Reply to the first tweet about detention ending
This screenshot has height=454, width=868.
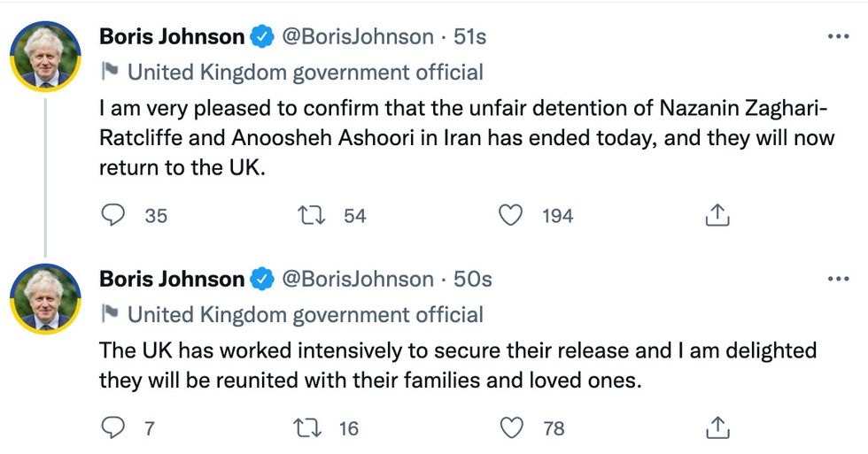(x=112, y=215)
